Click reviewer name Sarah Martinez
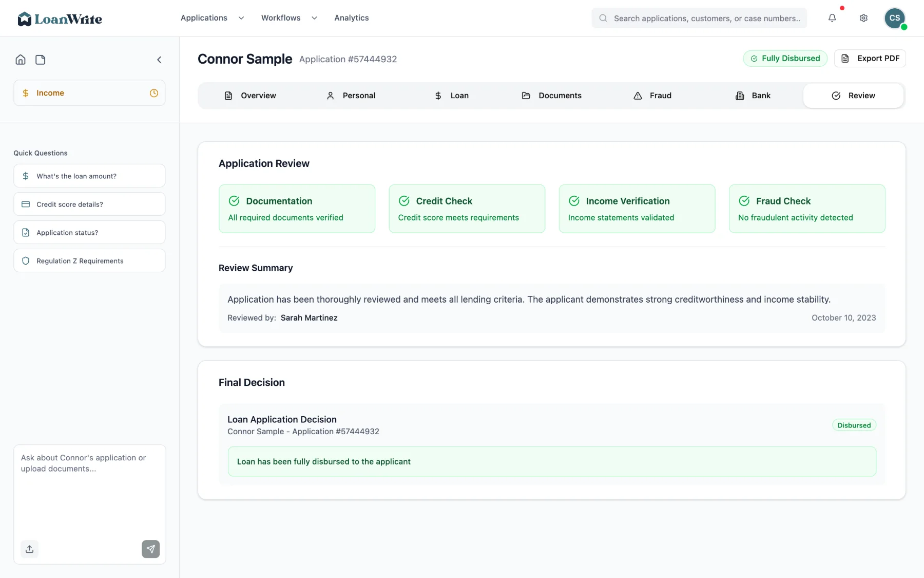 click(309, 318)
